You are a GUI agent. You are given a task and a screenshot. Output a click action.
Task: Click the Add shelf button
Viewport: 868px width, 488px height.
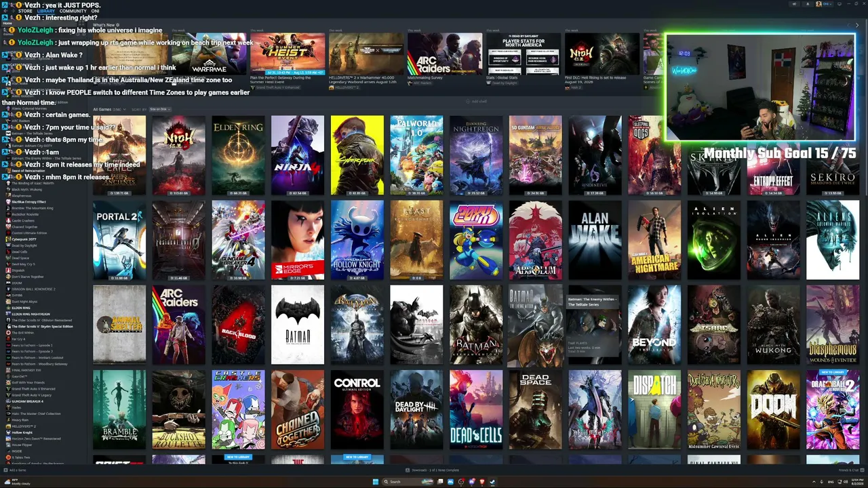[477, 102]
